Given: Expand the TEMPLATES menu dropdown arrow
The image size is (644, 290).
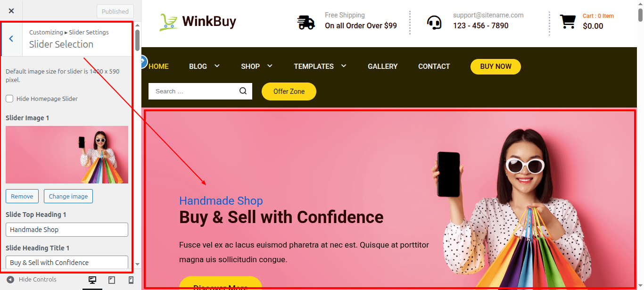Looking at the screenshot, I should coord(344,66).
